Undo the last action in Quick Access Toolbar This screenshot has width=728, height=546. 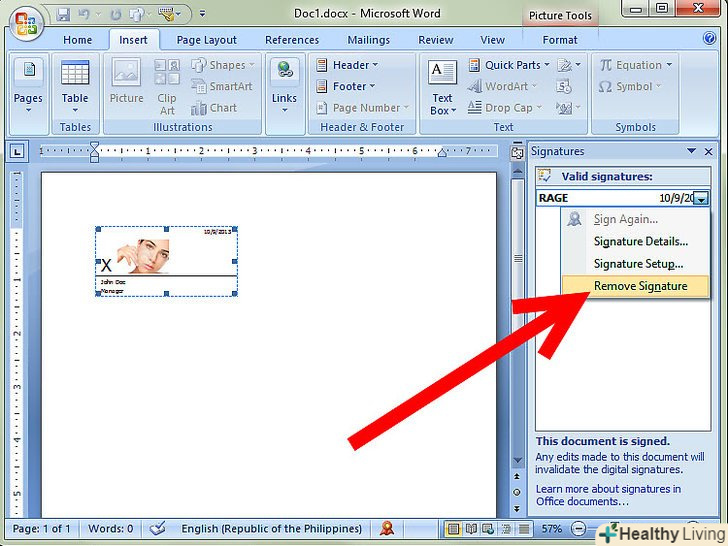[x=84, y=14]
